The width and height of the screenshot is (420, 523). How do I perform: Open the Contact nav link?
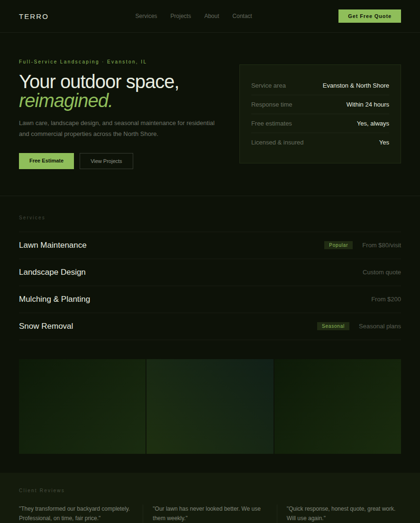242,16
